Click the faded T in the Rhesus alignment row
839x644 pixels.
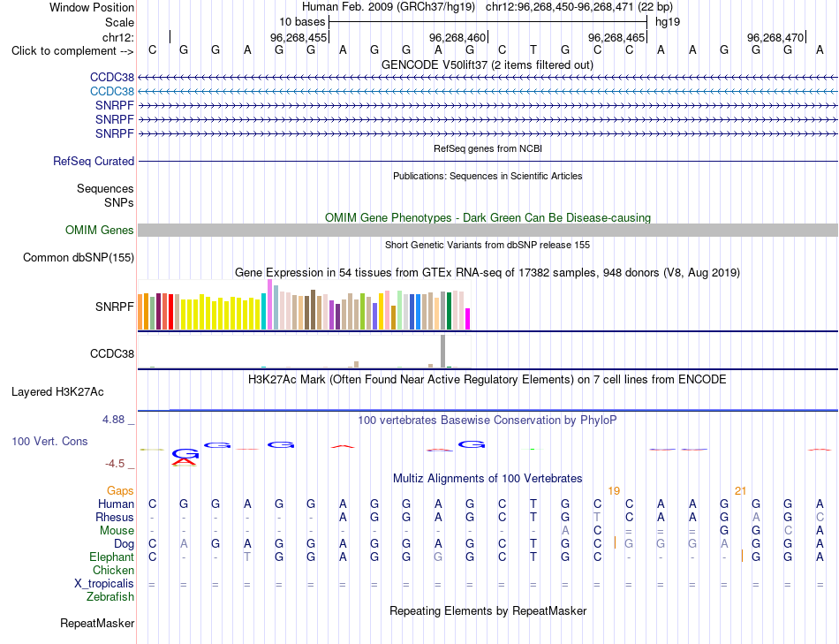(597, 518)
